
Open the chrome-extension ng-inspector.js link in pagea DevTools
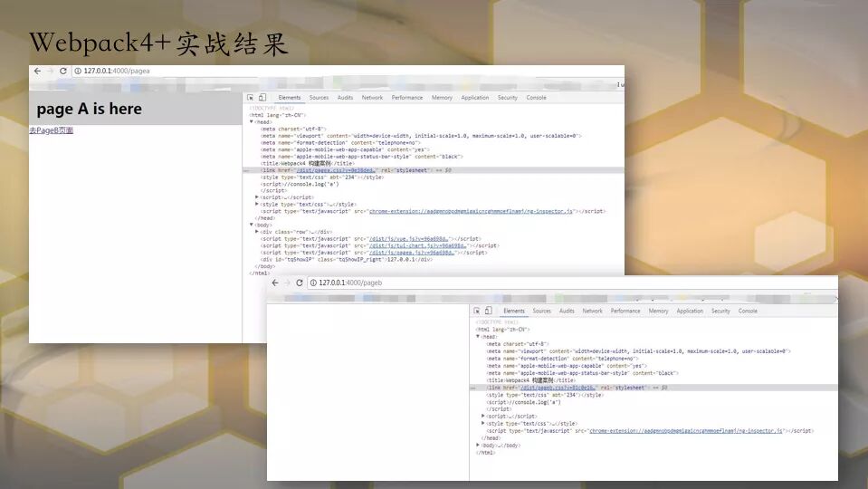point(471,211)
